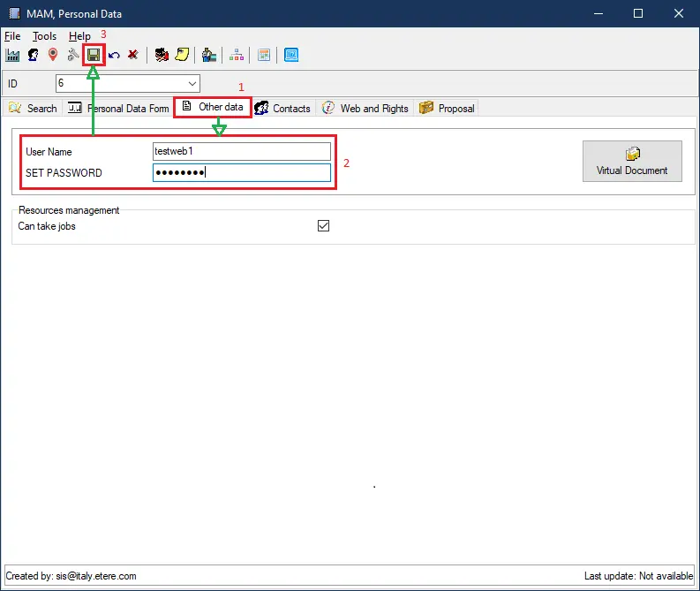Click the Virtual Document button

coord(632,161)
